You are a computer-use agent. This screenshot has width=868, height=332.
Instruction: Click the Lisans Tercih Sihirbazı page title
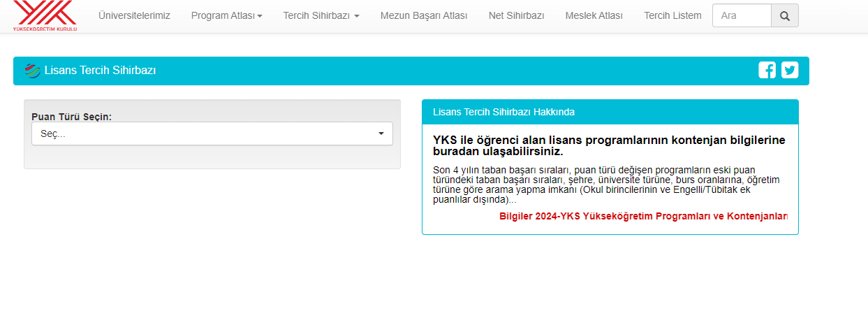click(100, 71)
